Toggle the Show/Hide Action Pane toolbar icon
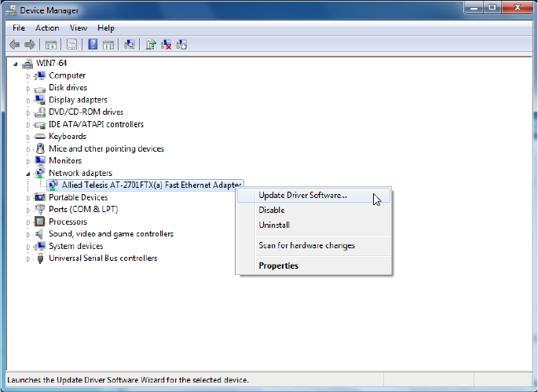The width and height of the screenshot is (538, 392). tap(108, 45)
